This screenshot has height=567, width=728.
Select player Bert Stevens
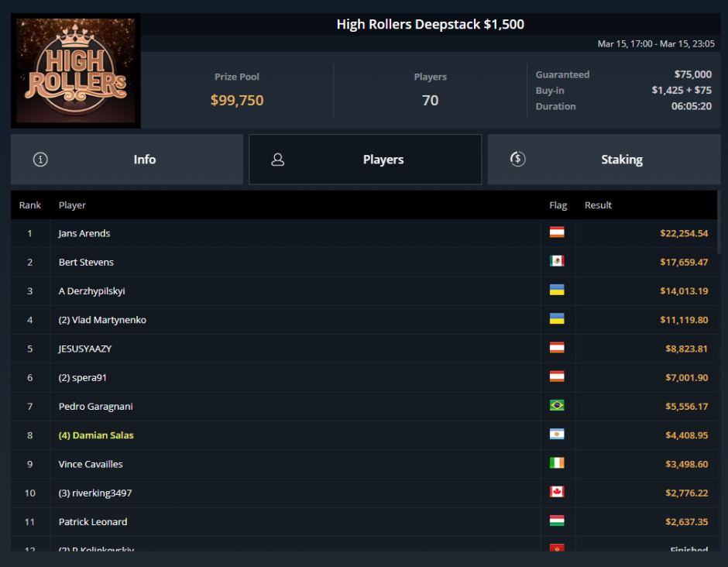[x=86, y=263]
